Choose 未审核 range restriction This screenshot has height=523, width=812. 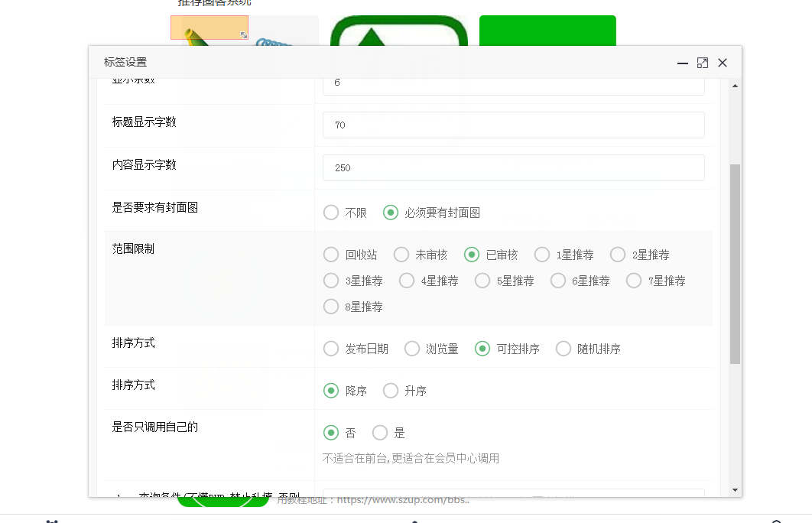pyautogui.click(x=401, y=255)
